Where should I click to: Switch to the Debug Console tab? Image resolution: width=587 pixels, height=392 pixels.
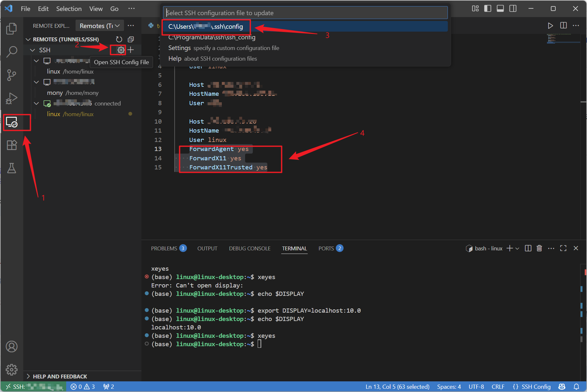click(x=250, y=248)
